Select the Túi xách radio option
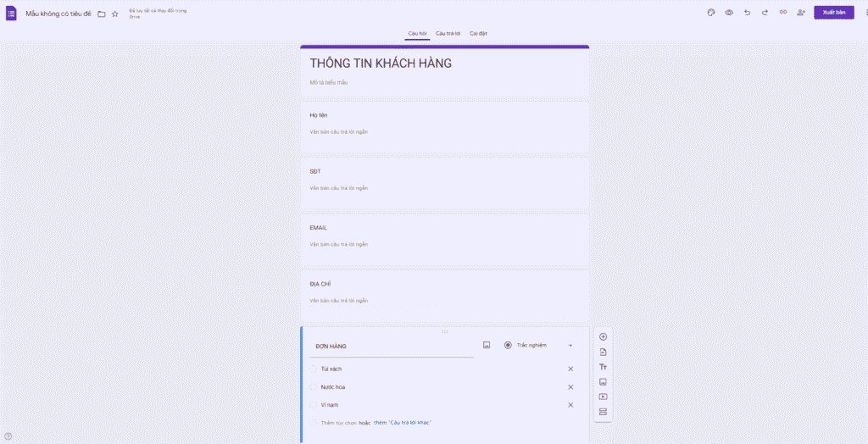This screenshot has height=444, width=868. tap(314, 369)
